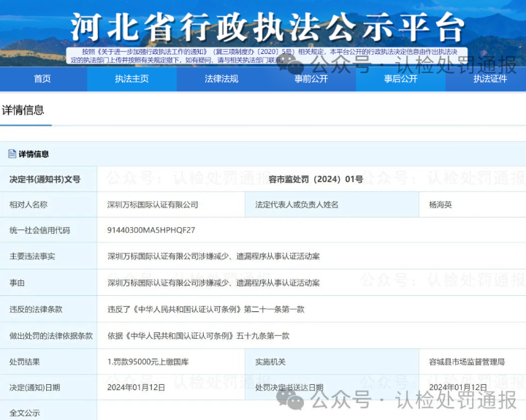Click the 决定书(通知书)文号 label
Screen dimensions: 526x420
[x=45, y=179]
